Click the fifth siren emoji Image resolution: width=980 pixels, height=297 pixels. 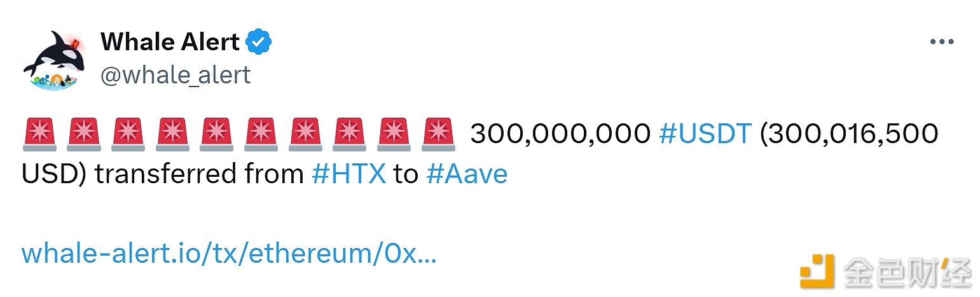[217, 135]
